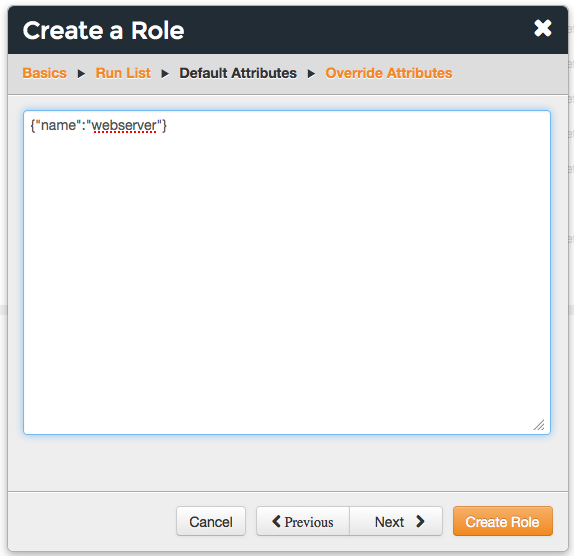The image size is (574, 556).
Task: Go back with the Previous button
Action: pyautogui.click(x=303, y=521)
